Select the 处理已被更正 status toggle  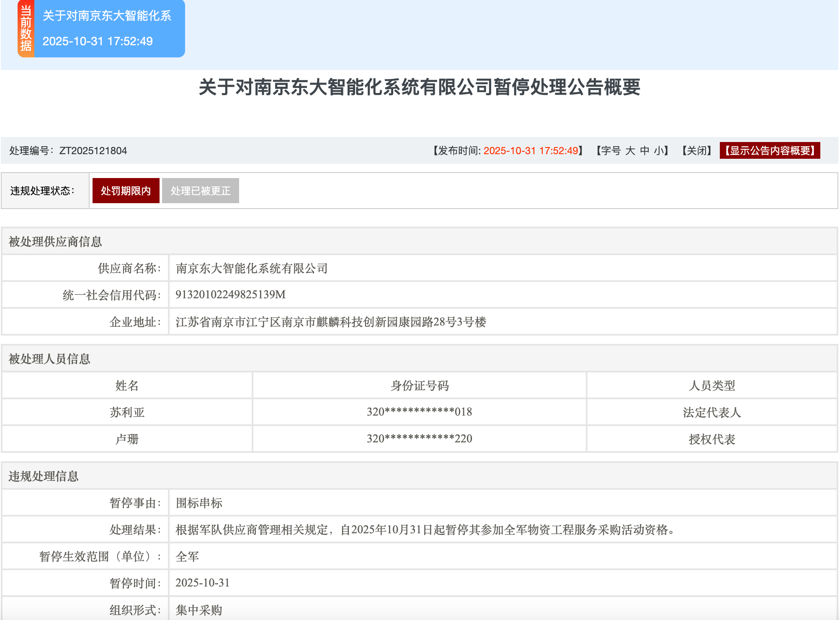click(x=200, y=190)
